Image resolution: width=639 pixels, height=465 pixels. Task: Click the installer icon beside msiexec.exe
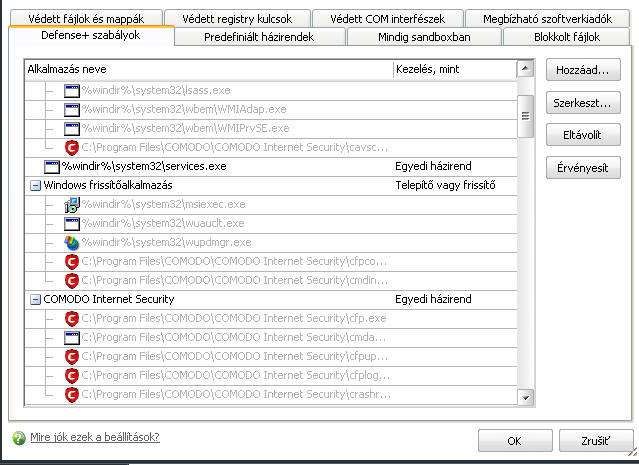tap(72, 205)
